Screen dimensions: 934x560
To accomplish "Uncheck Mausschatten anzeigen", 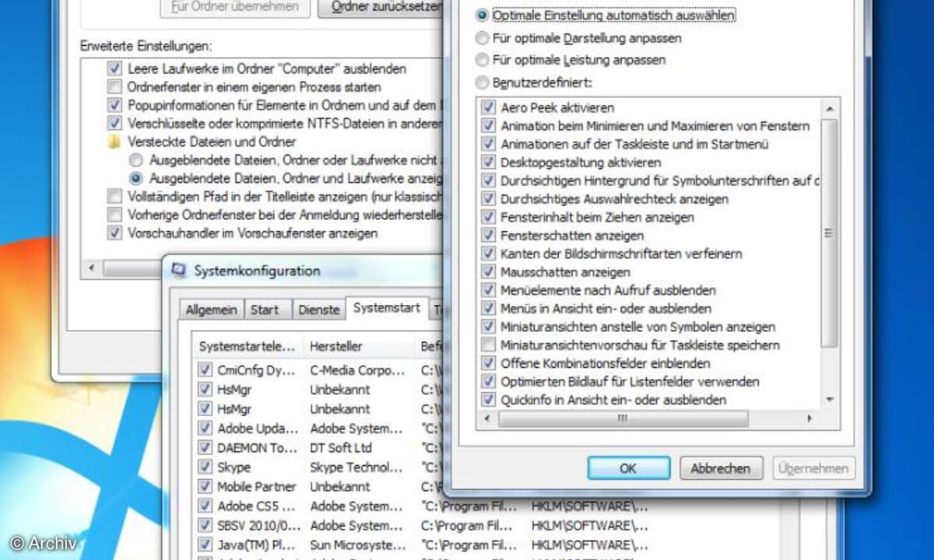I will [x=488, y=271].
